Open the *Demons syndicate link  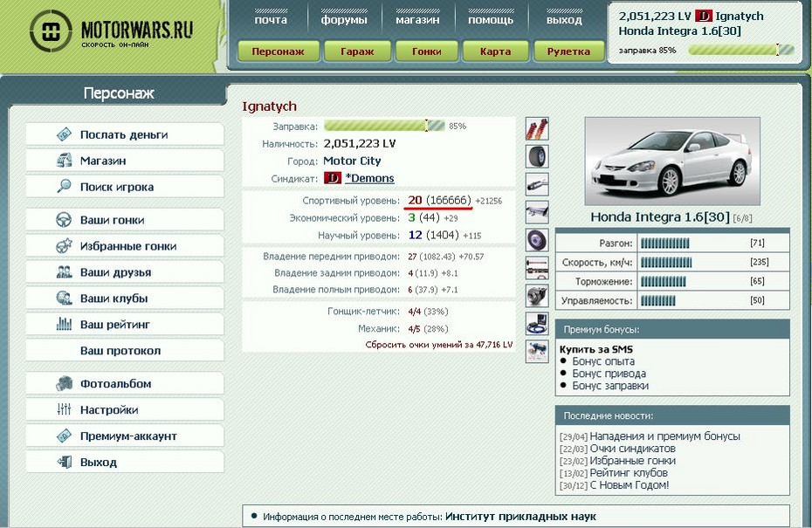coord(369,178)
